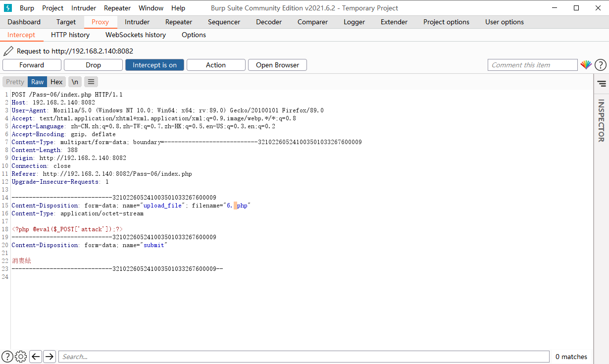Open the Action dropdown button
Screen dimensions: 609x364
(216, 65)
